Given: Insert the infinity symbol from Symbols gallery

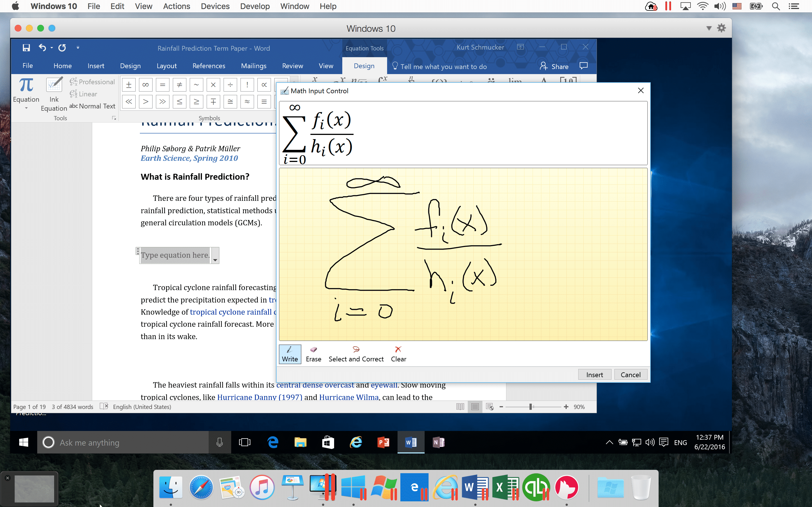Looking at the screenshot, I should click(x=145, y=85).
